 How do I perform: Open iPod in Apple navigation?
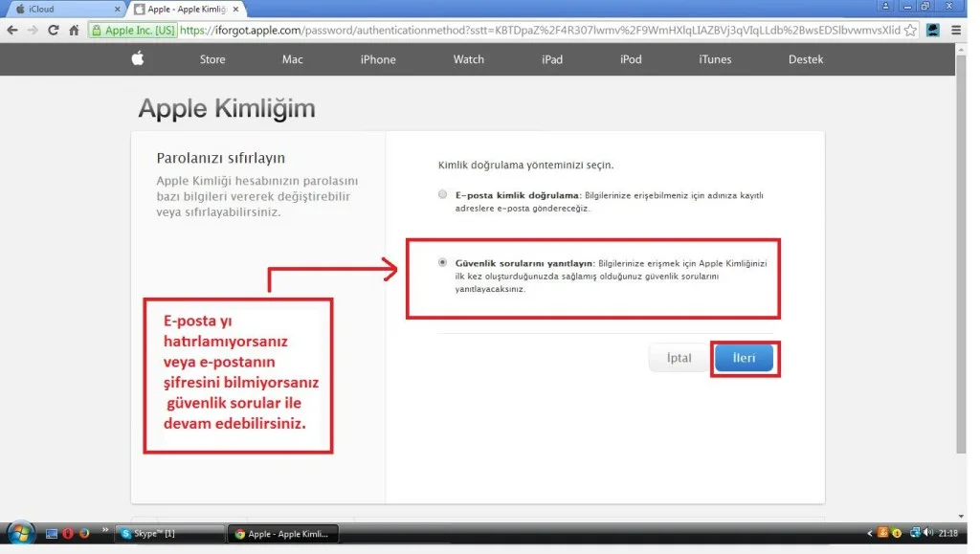[631, 59]
